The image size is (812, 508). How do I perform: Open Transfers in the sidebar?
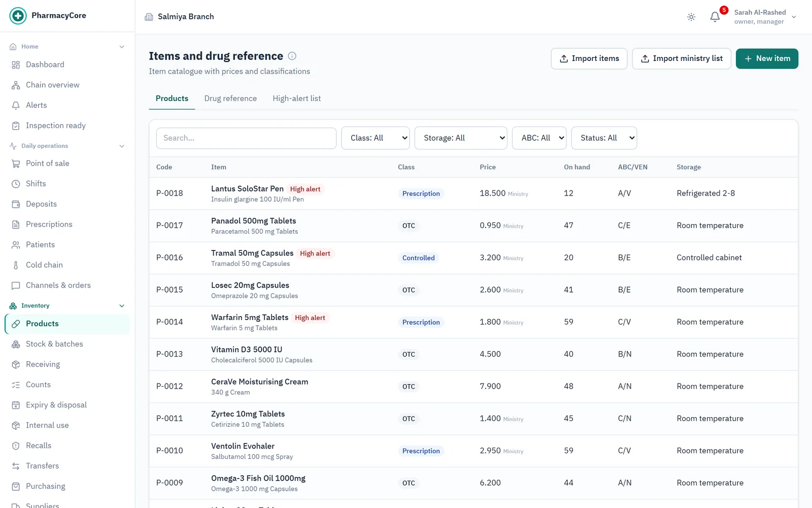click(67, 466)
